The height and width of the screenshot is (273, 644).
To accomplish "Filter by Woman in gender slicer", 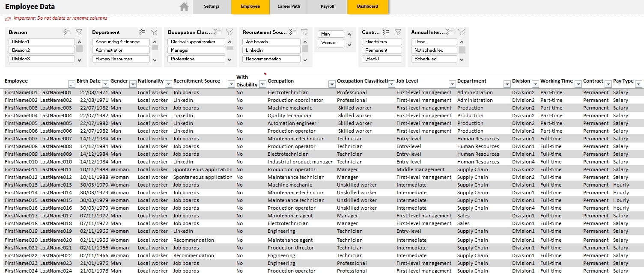I will (x=331, y=42).
